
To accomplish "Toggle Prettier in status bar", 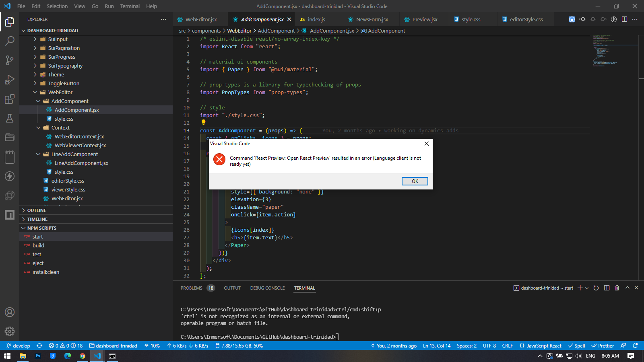I will (x=603, y=346).
